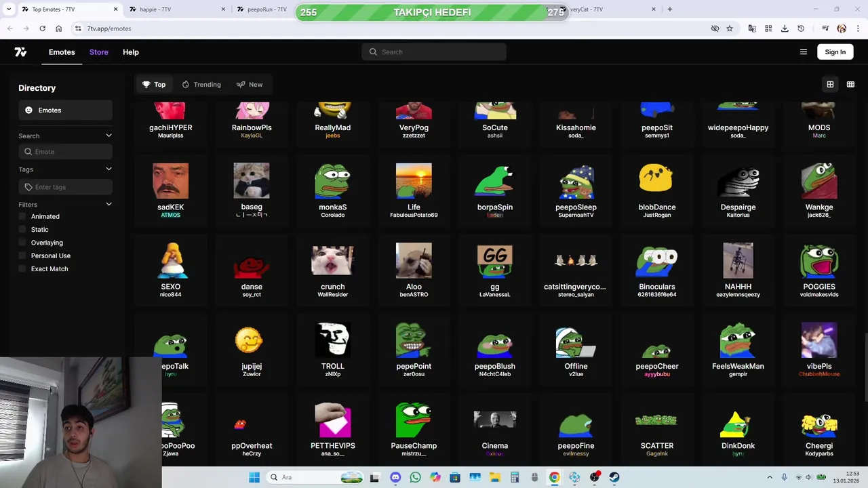Screen dimensions: 868x488
Task: Enable the Exact Match filter checkbox
Action: (22, 269)
